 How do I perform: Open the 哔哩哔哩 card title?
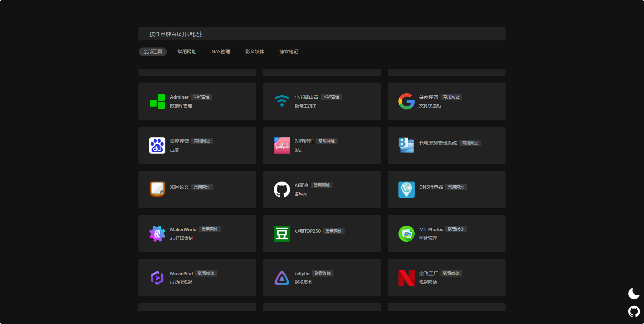coord(304,141)
